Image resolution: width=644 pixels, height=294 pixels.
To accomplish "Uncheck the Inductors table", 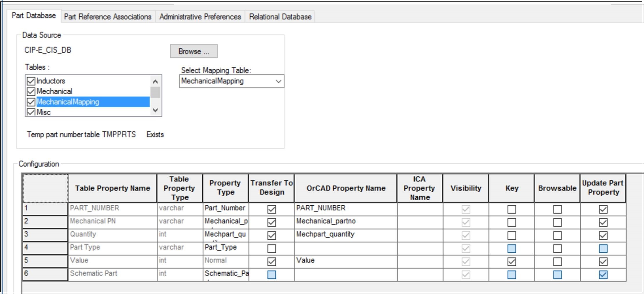I will click(x=31, y=81).
